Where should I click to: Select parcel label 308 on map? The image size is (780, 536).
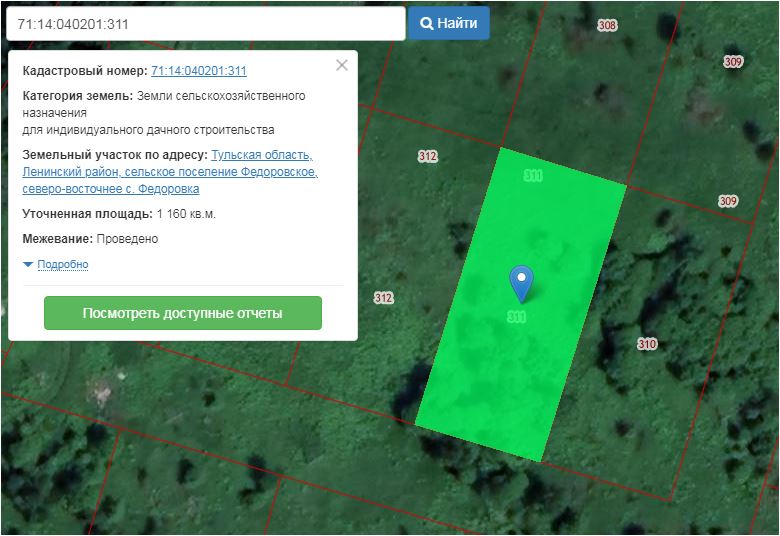tap(607, 25)
